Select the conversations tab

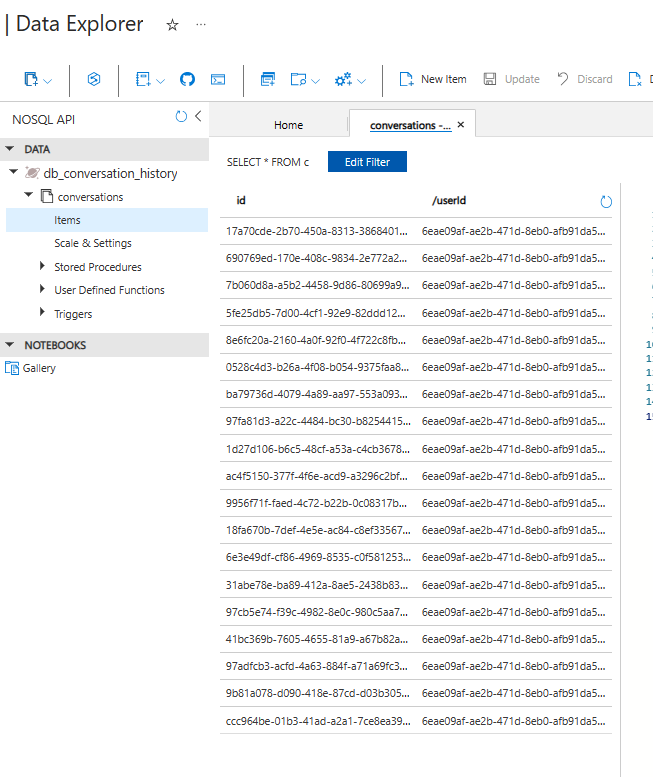coord(411,125)
